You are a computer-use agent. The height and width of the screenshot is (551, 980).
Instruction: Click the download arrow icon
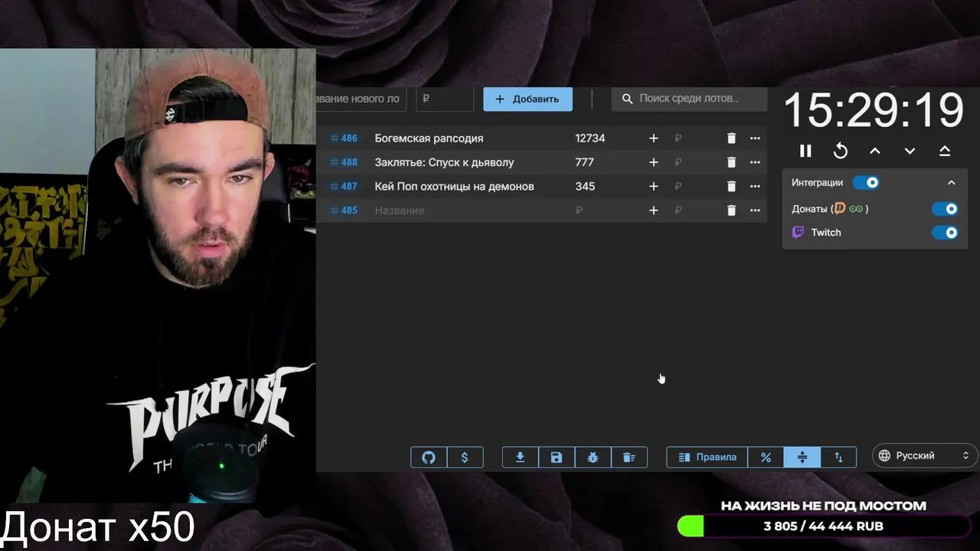pyautogui.click(x=520, y=457)
